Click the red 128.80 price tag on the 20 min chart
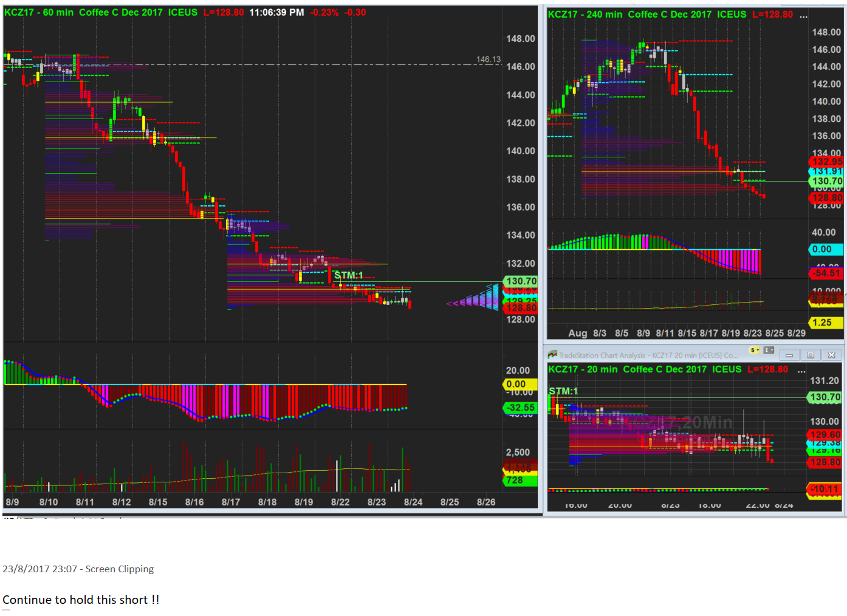Image resolution: width=847 pixels, height=616 pixels. [x=825, y=462]
